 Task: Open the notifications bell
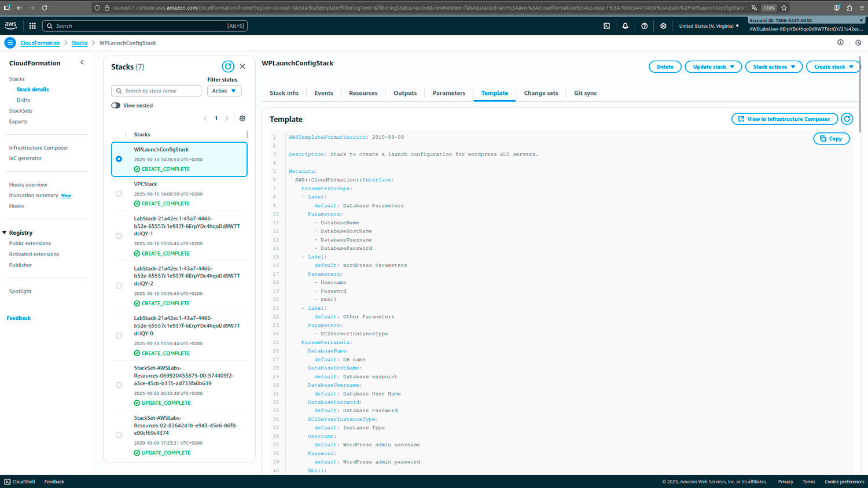625,26
